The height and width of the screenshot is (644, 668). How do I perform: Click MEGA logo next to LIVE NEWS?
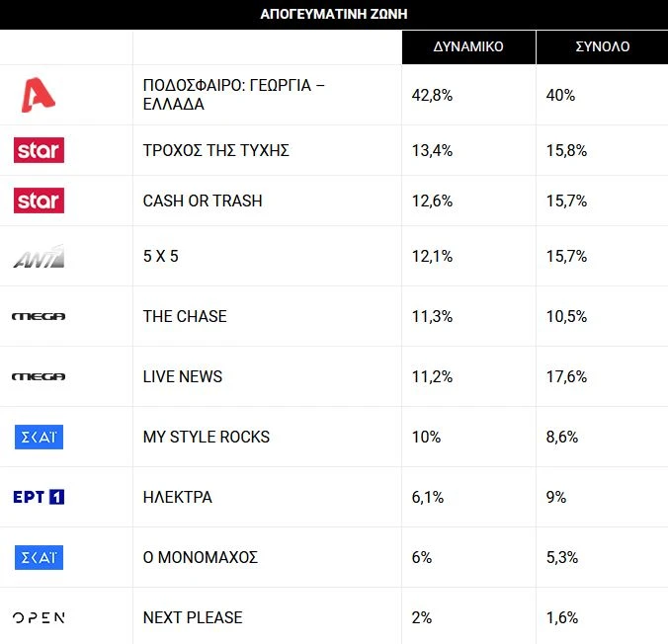pyautogui.click(x=39, y=376)
